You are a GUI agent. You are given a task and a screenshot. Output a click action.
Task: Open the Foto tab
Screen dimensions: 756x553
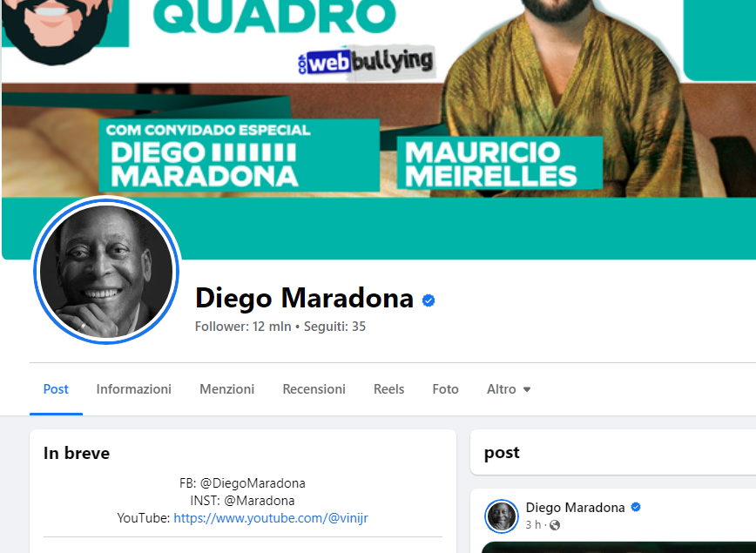click(445, 389)
